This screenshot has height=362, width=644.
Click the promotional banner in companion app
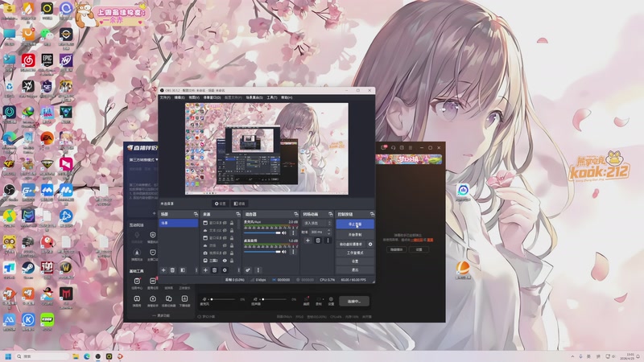(x=409, y=159)
